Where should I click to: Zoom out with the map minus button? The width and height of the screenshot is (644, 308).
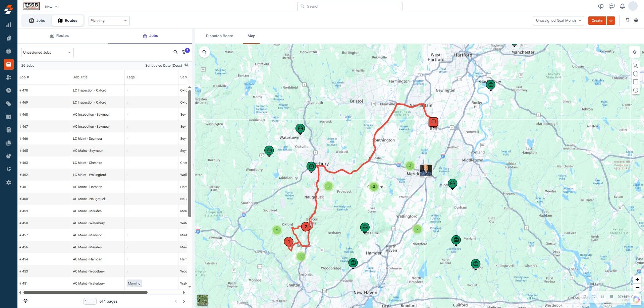point(637,288)
